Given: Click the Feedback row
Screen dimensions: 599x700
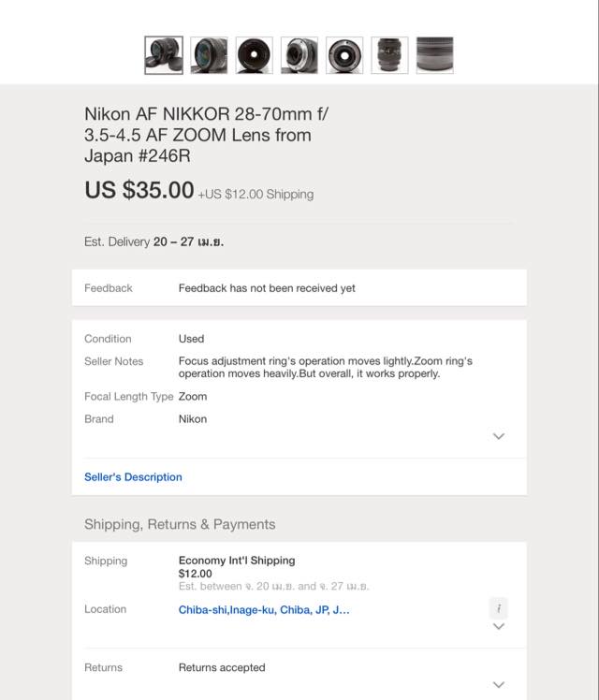Looking at the screenshot, I should tap(299, 288).
